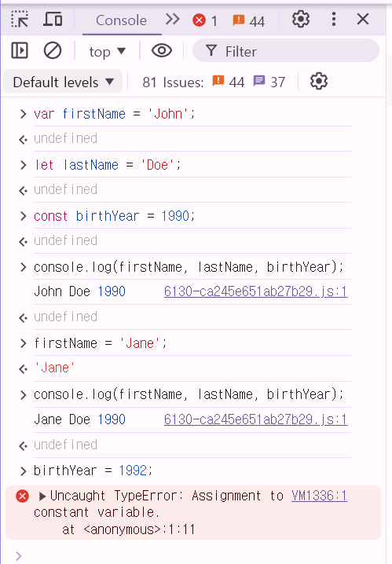Image resolution: width=392 pixels, height=564 pixels.
Task: Open the Default levels dropdown
Action: coord(63,82)
